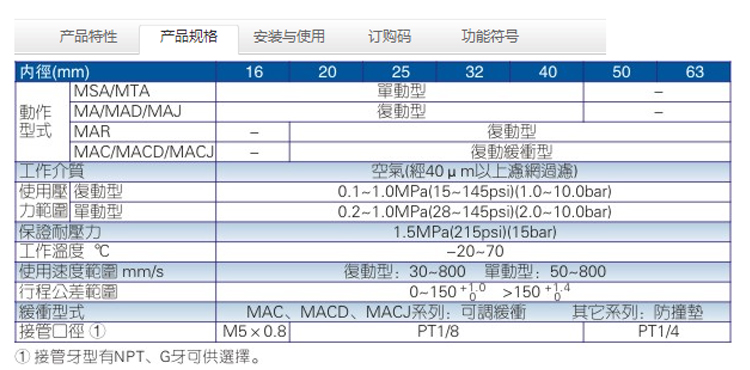Open the 安装与使用 tab
Viewport: 750px width, 370px height.
pyautogui.click(x=289, y=37)
